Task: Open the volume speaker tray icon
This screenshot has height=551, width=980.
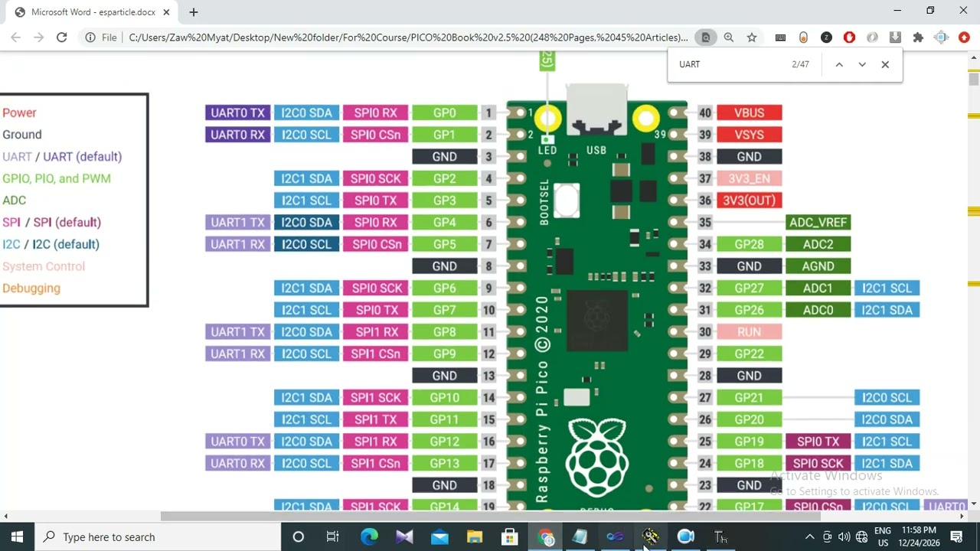Action: tap(844, 537)
